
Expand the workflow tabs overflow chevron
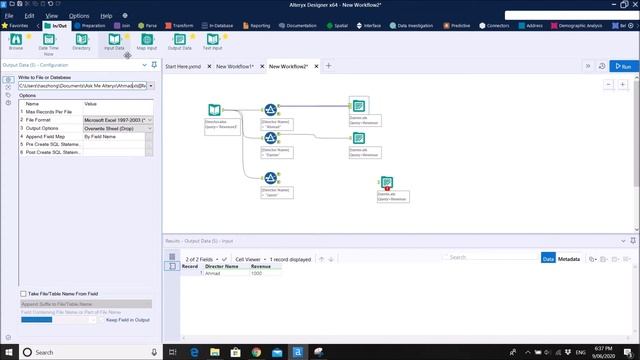(588, 66)
